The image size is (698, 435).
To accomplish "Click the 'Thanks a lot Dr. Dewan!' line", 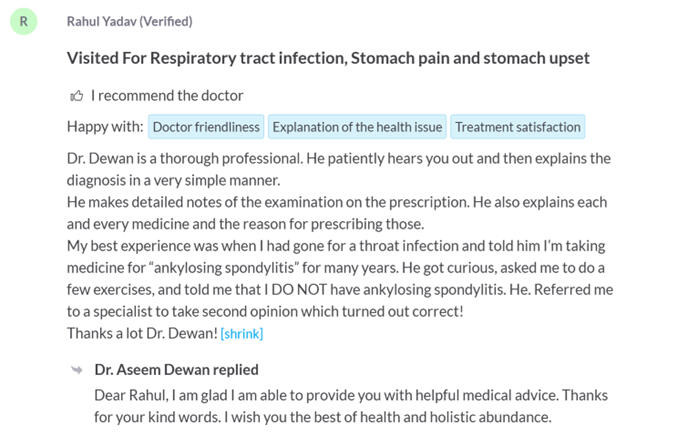I will (140, 333).
